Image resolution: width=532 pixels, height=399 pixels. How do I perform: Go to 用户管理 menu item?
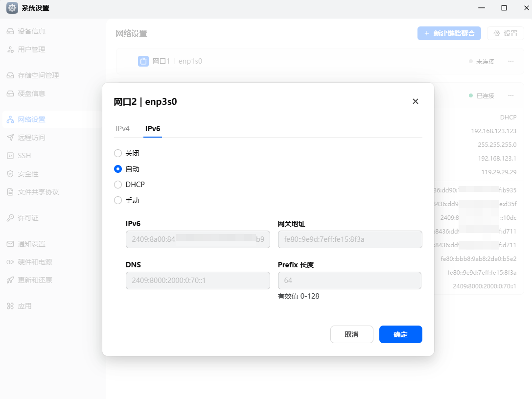point(31,49)
